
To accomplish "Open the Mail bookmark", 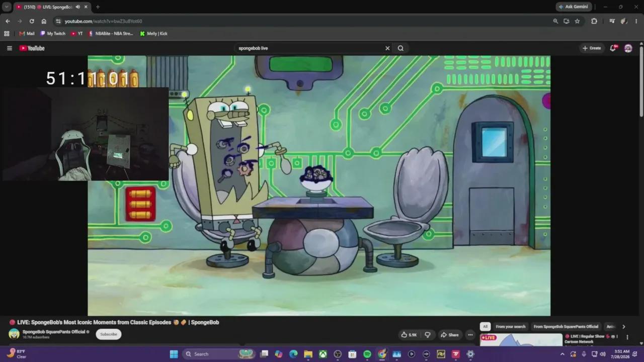I will click(27, 34).
